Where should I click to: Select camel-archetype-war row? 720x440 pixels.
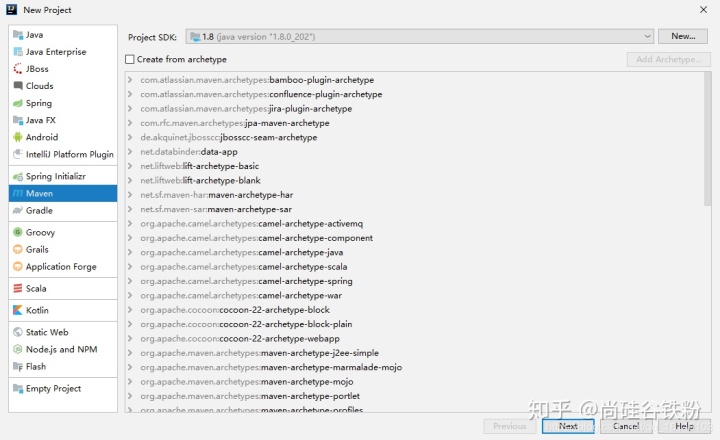click(415, 295)
